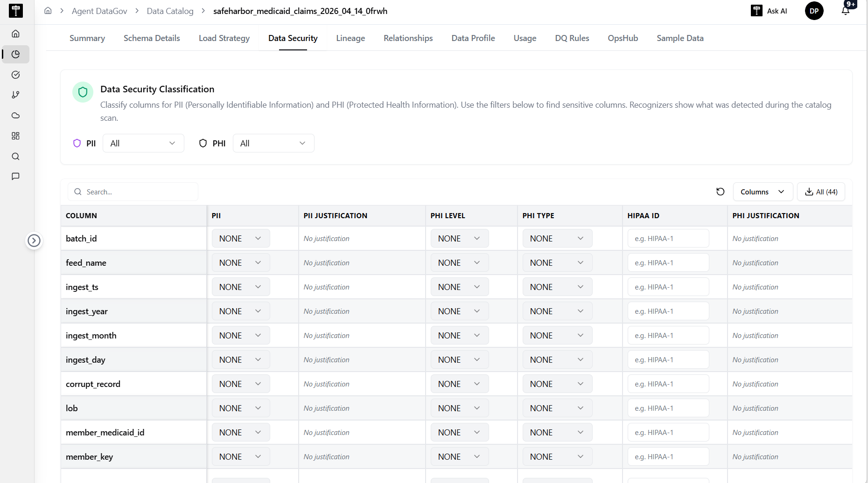
Task: Switch to the Schema Details tab
Action: [x=152, y=38]
